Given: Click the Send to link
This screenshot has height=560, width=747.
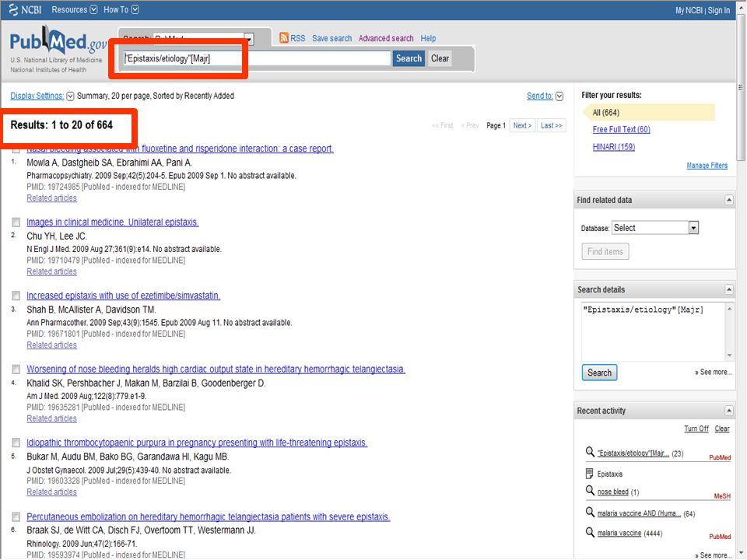Looking at the screenshot, I should point(540,96).
